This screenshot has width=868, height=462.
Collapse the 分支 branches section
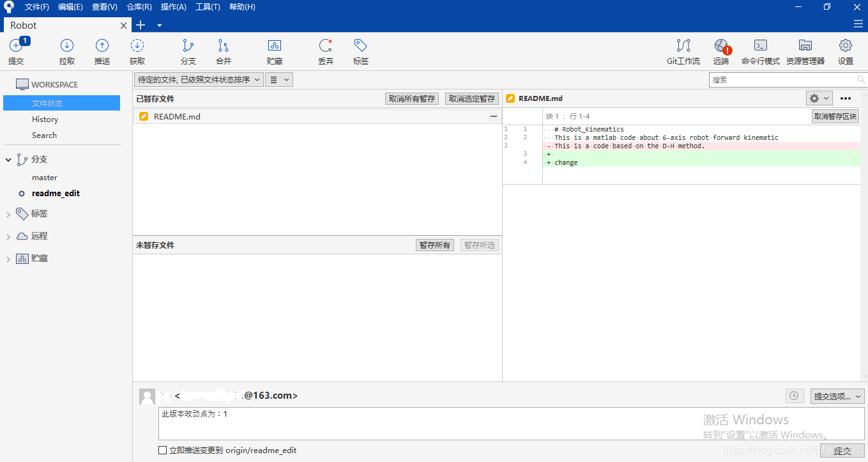coord(8,160)
